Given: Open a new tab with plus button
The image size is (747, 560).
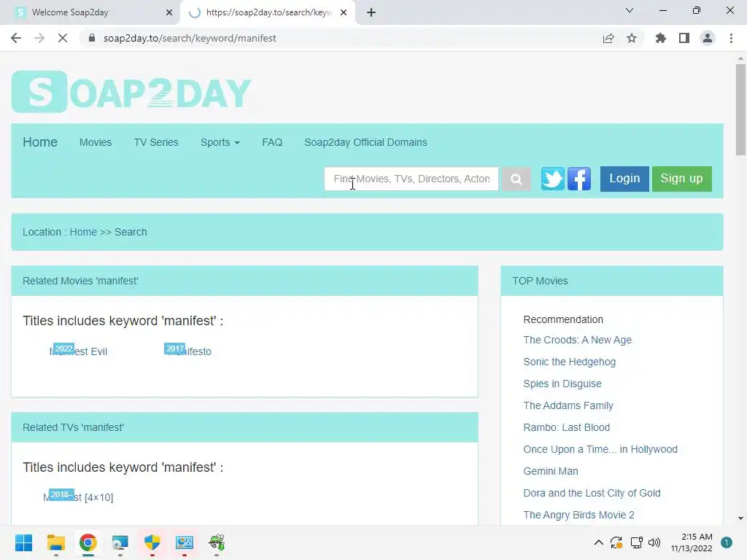Looking at the screenshot, I should pyautogui.click(x=371, y=12).
